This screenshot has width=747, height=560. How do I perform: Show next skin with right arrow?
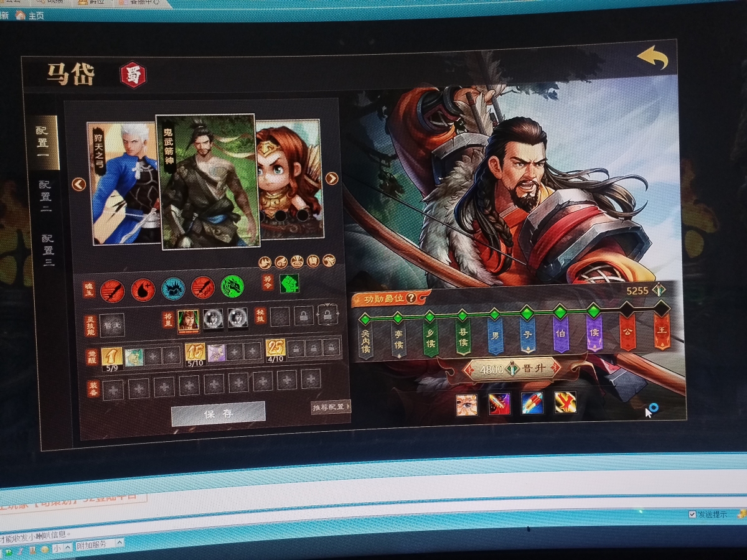click(x=332, y=178)
